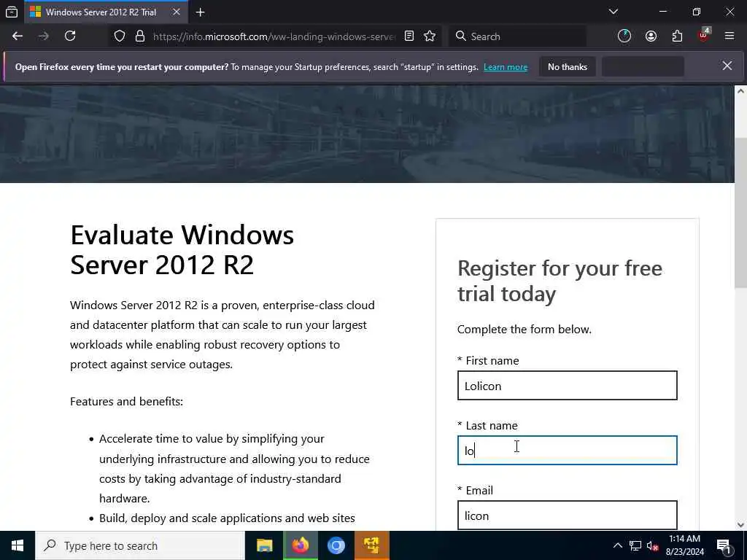Switch to Firefox in the taskbar
Image resolution: width=747 pixels, height=560 pixels.
tap(300, 545)
